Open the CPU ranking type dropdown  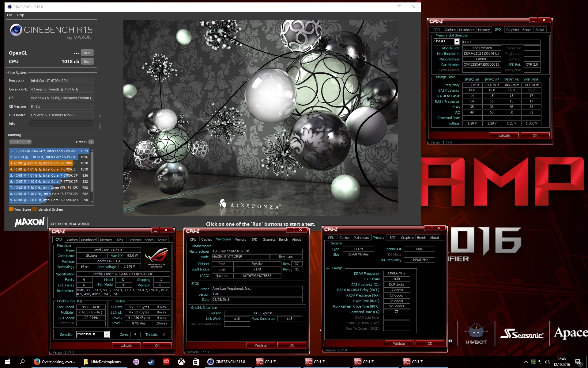pyautogui.click(x=21, y=142)
